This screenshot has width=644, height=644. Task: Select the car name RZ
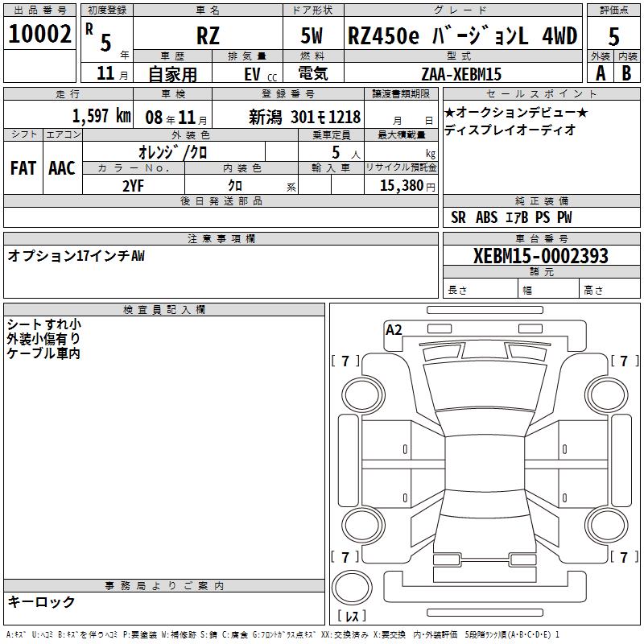(208, 35)
